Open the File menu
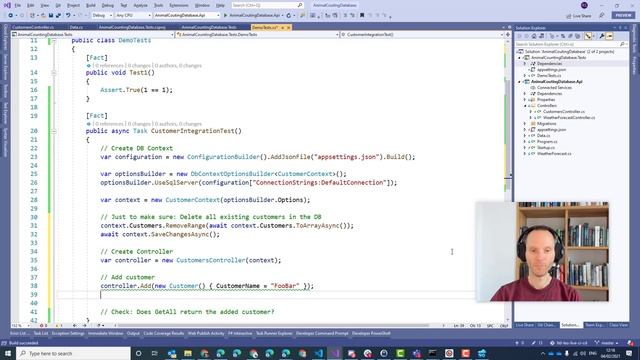The height and width of the screenshot is (360, 640). pos(18,5)
